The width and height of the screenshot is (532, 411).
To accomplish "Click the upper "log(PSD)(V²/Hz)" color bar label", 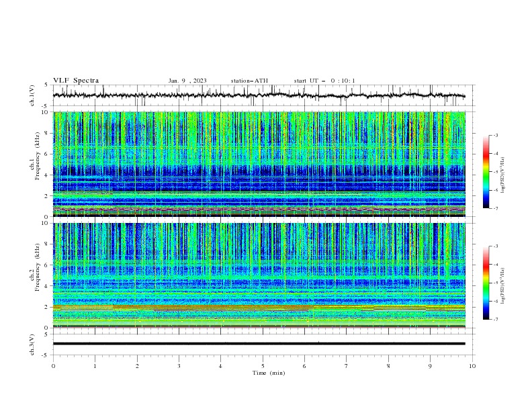I will pyautogui.click(x=503, y=175).
